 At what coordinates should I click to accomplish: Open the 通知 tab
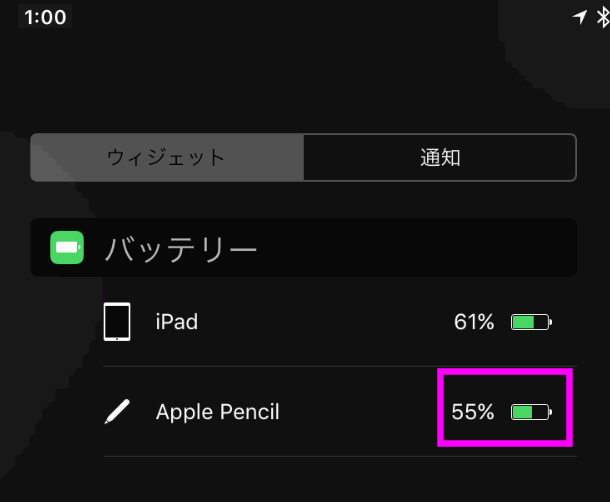click(x=440, y=158)
